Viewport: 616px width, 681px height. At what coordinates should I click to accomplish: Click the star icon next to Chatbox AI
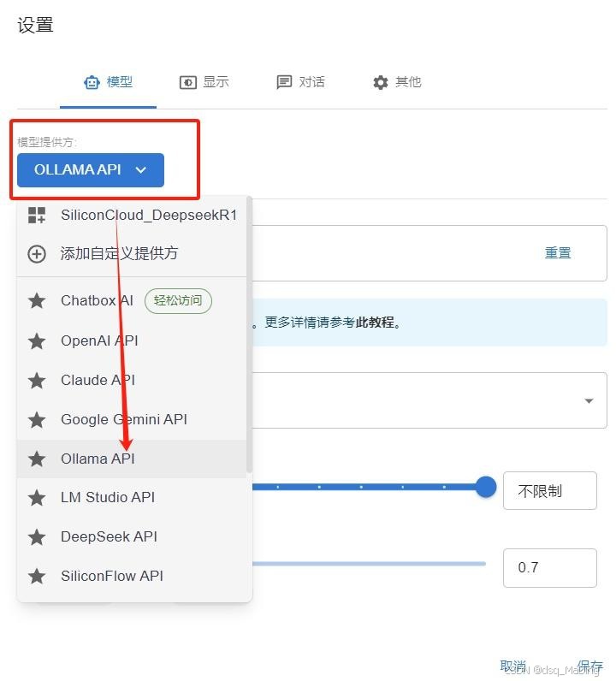coord(37,300)
